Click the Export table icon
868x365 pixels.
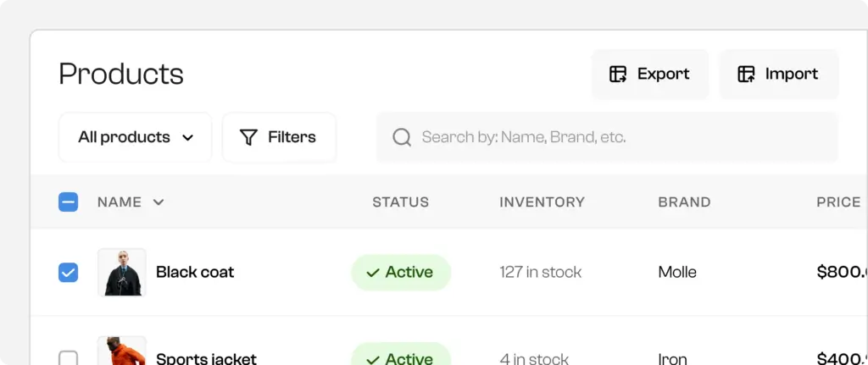[x=618, y=75]
